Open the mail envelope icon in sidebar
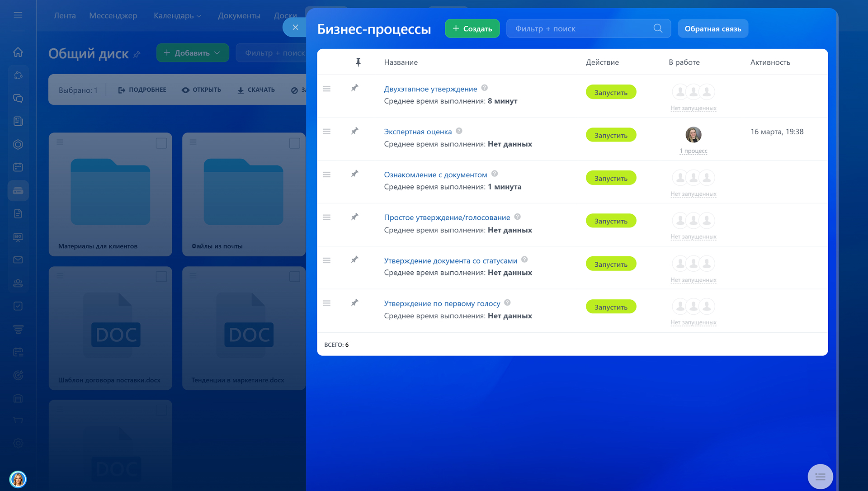This screenshot has height=491, width=868. [18, 260]
